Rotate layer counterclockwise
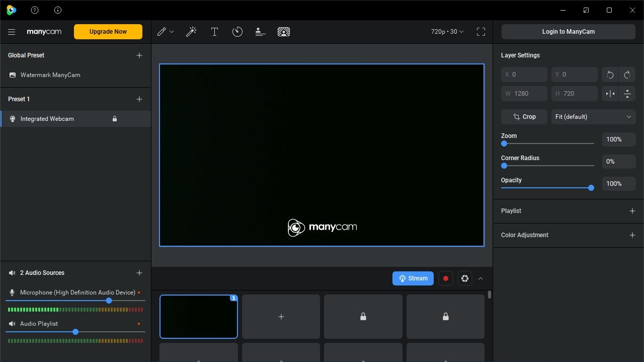The height and width of the screenshot is (362, 644). [610, 75]
